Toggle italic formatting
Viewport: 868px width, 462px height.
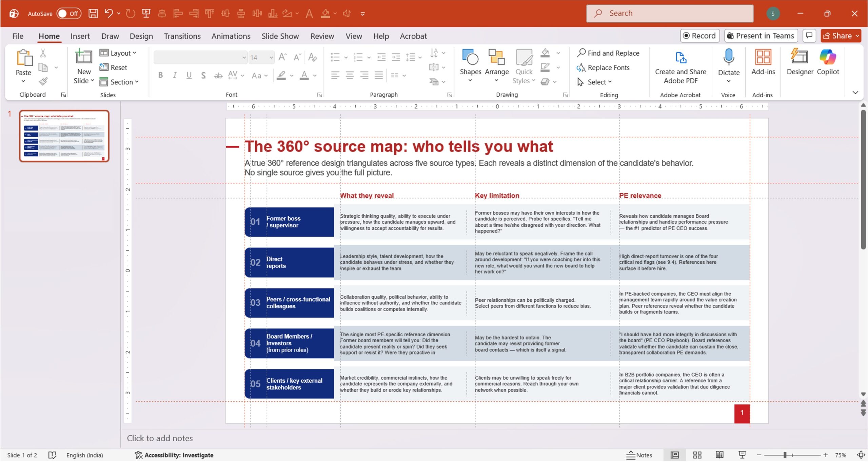(175, 75)
